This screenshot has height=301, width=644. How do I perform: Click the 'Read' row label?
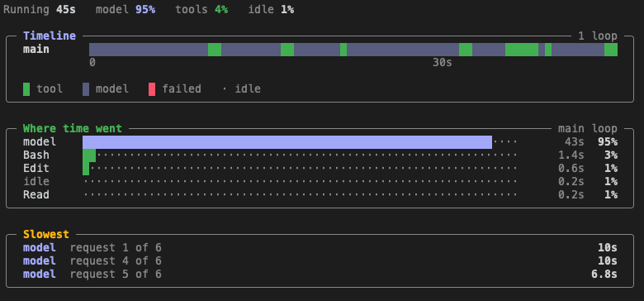coord(36,195)
